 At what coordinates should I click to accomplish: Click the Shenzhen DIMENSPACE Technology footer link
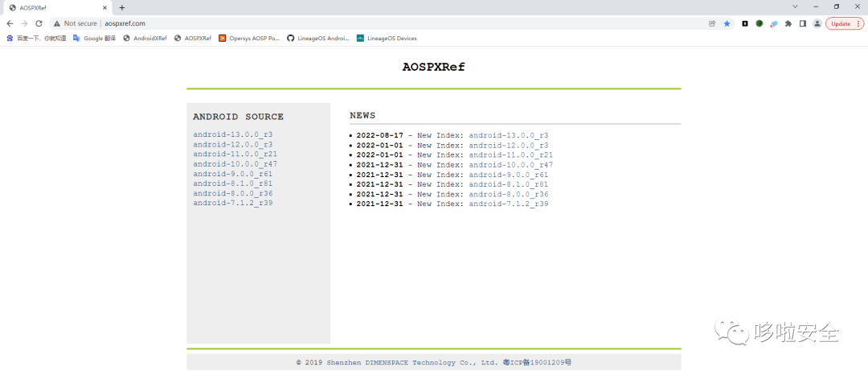(411, 363)
